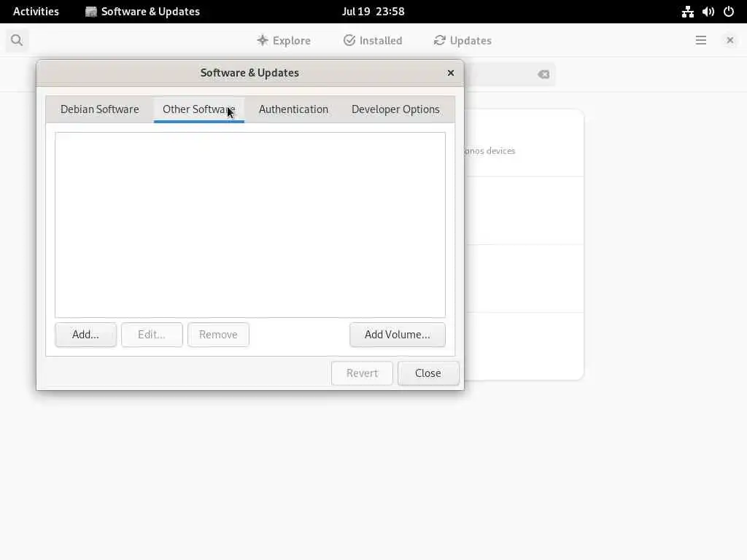
Task: Open the Authentication tab
Action: tap(293, 109)
